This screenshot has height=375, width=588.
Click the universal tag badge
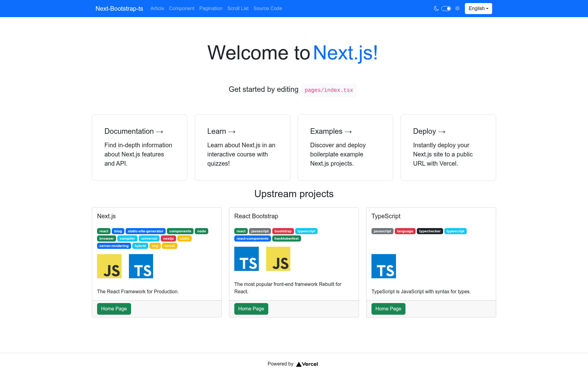point(149,238)
